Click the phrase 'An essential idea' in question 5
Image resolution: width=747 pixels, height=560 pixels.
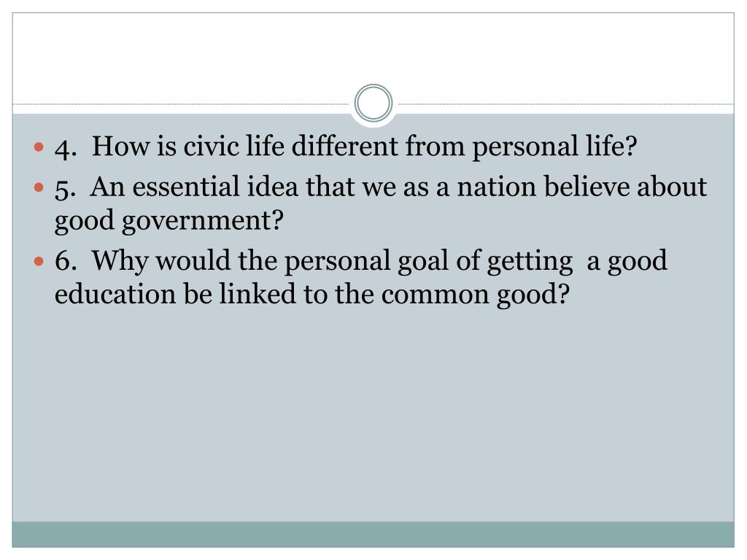194,186
